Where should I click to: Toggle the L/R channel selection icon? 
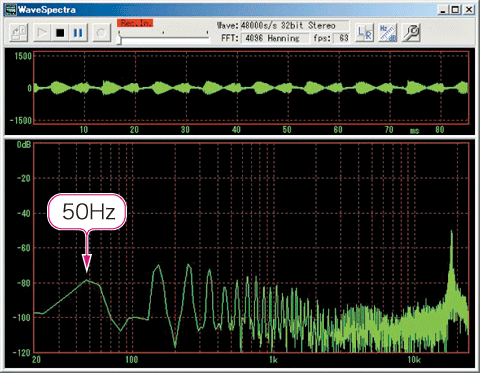(x=364, y=33)
